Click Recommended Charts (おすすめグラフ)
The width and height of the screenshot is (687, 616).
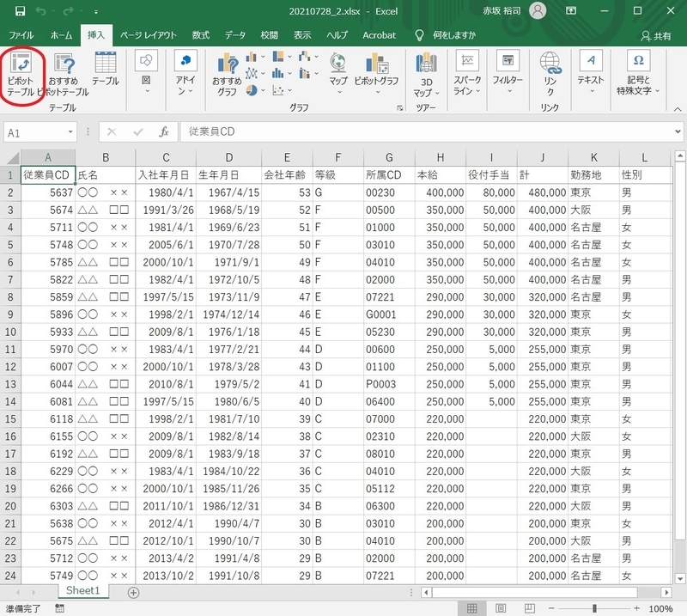(227, 75)
